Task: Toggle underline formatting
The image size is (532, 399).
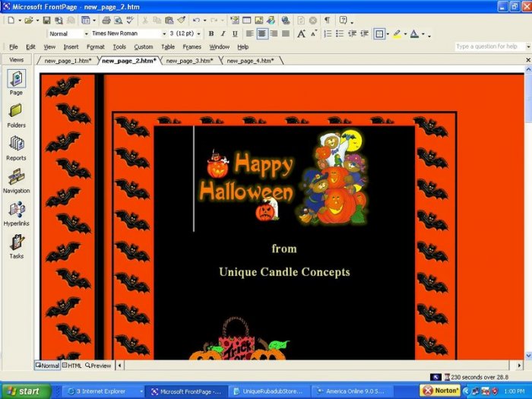Action: (235, 33)
